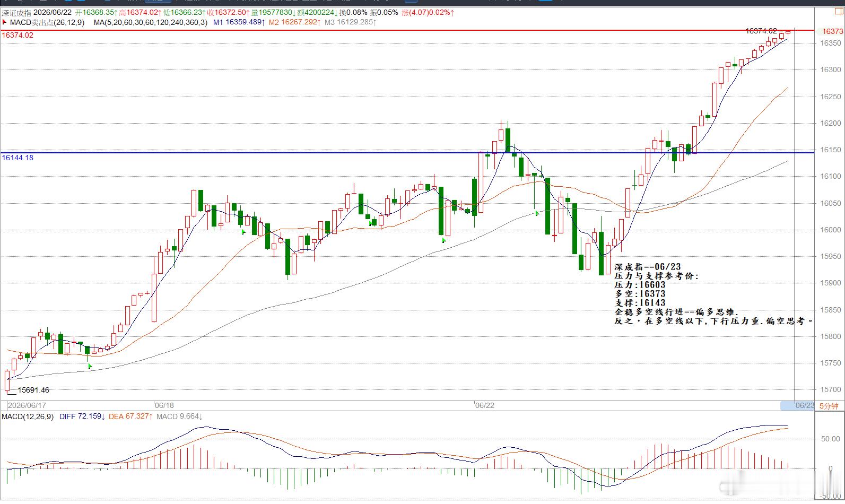This screenshot has width=845, height=504.
Task: Click the M1 16359.489 moving average value
Action: point(239,22)
